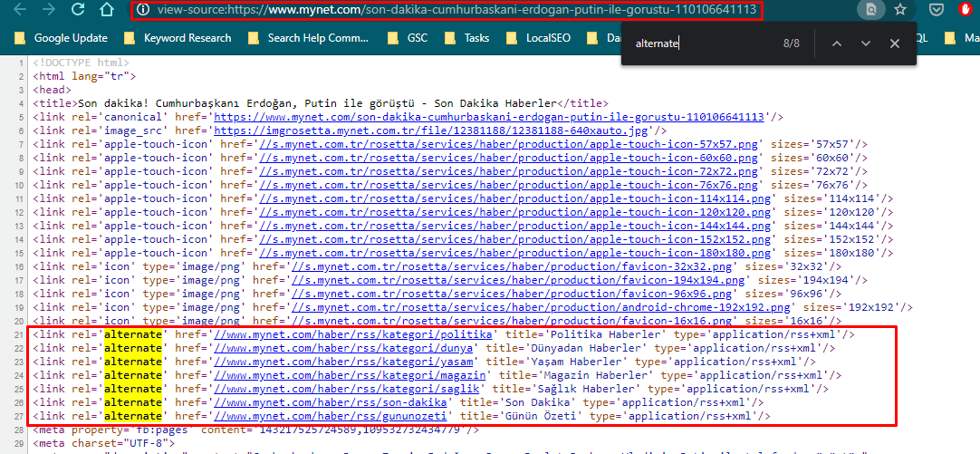Screen dimensions: 980x454
Task: Open the Pocket extension icon
Action: point(936,9)
